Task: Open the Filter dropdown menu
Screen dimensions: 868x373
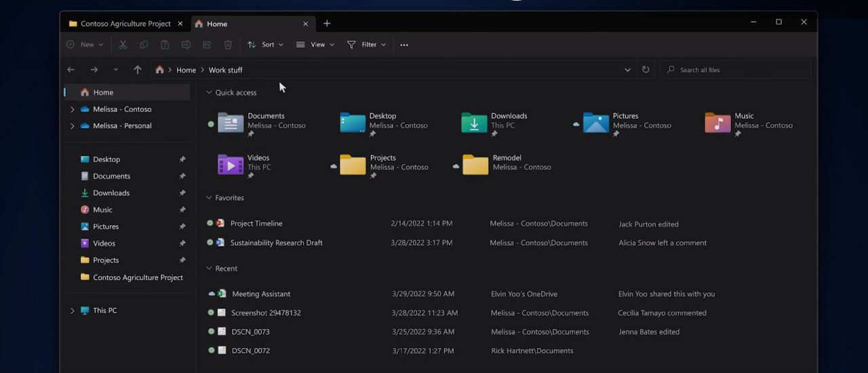Action: [367, 45]
